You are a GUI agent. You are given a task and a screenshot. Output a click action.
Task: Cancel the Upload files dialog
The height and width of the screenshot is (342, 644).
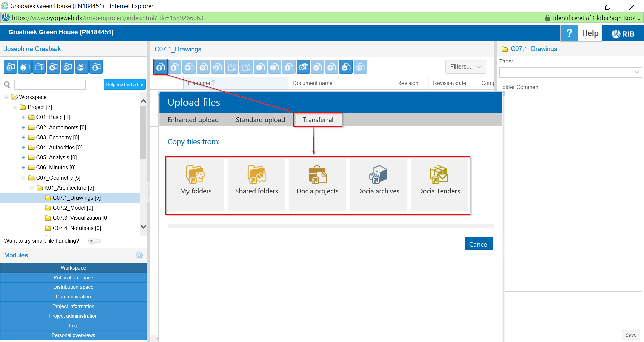(479, 244)
